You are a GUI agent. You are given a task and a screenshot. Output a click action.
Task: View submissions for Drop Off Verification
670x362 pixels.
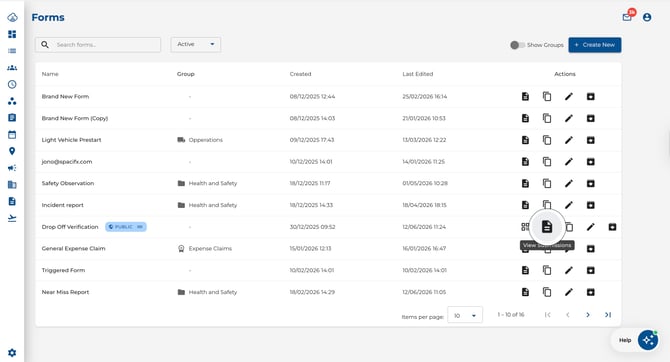(x=547, y=227)
